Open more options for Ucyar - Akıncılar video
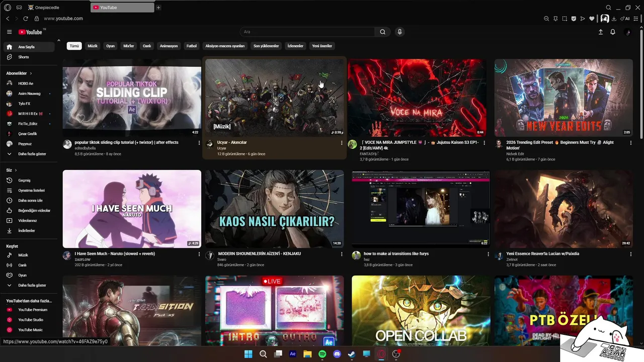The height and width of the screenshot is (362, 644). (342, 143)
